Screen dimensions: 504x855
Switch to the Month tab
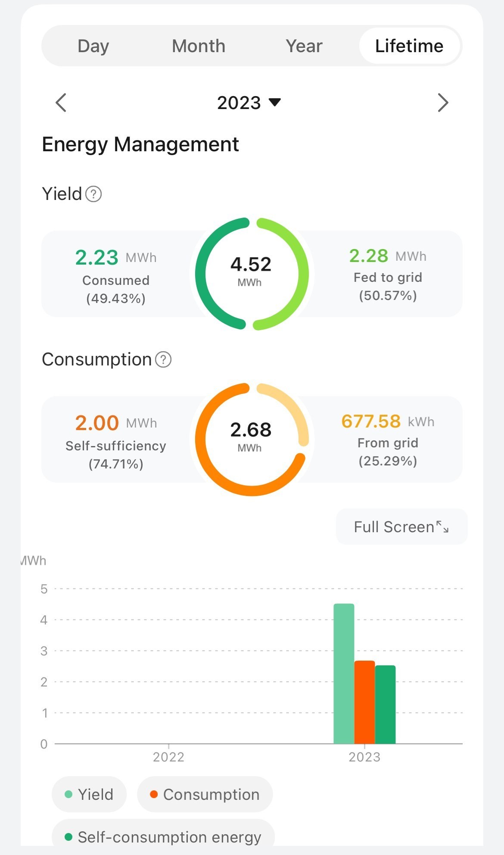pos(199,46)
